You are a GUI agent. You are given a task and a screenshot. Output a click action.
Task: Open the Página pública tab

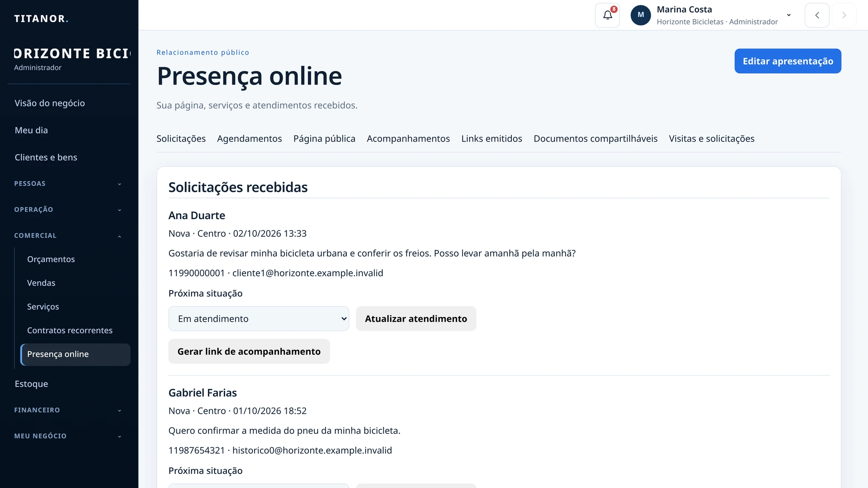(324, 139)
